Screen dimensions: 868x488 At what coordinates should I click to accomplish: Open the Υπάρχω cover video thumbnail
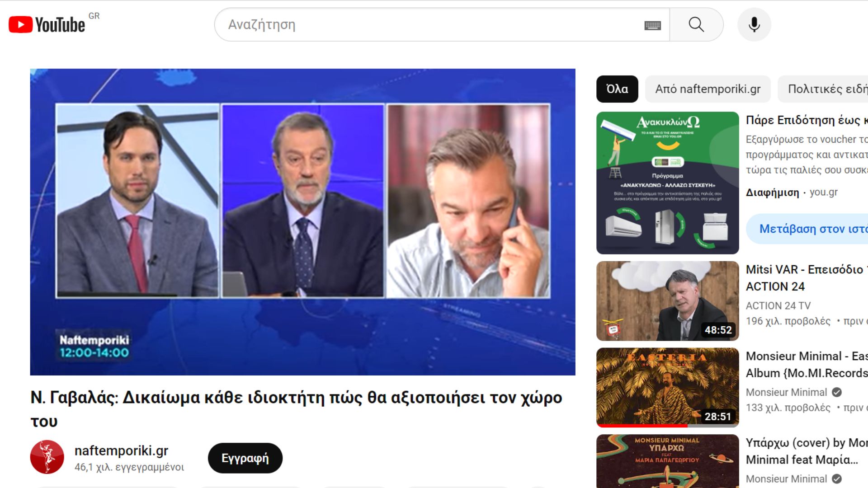pos(667,461)
